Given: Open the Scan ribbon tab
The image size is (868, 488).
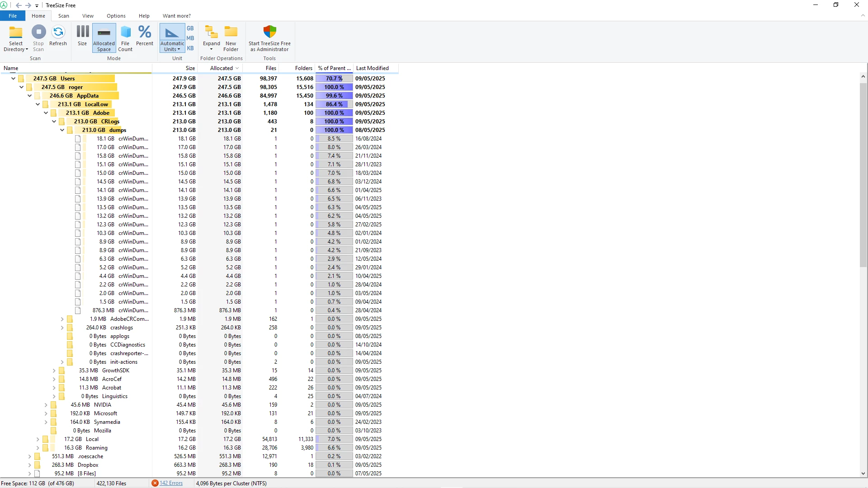Looking at the screenshot, I should 63,16.
